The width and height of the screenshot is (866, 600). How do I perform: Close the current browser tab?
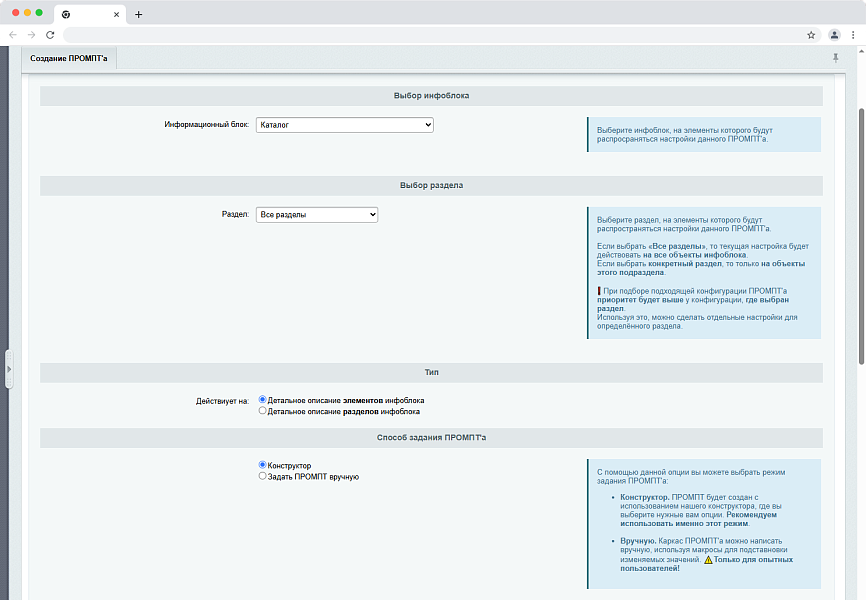tap(116, 14)
